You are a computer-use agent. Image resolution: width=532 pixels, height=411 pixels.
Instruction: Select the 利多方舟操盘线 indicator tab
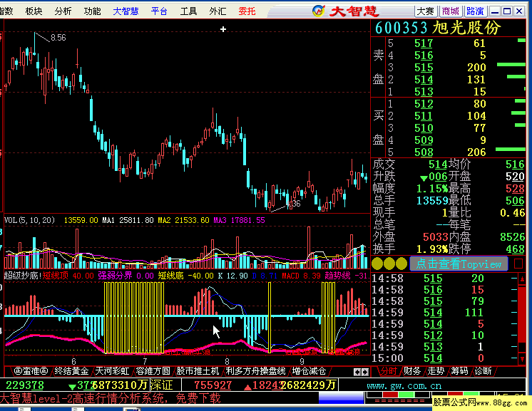click(256, 371)
